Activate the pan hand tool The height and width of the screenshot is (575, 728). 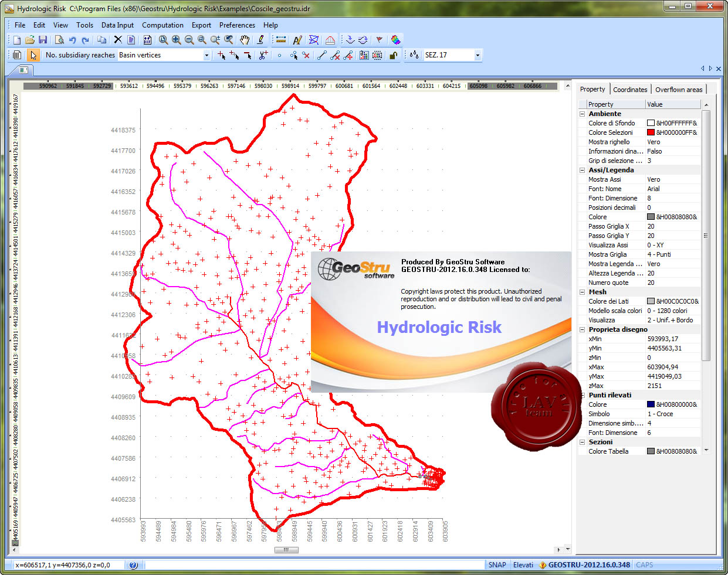245,40
